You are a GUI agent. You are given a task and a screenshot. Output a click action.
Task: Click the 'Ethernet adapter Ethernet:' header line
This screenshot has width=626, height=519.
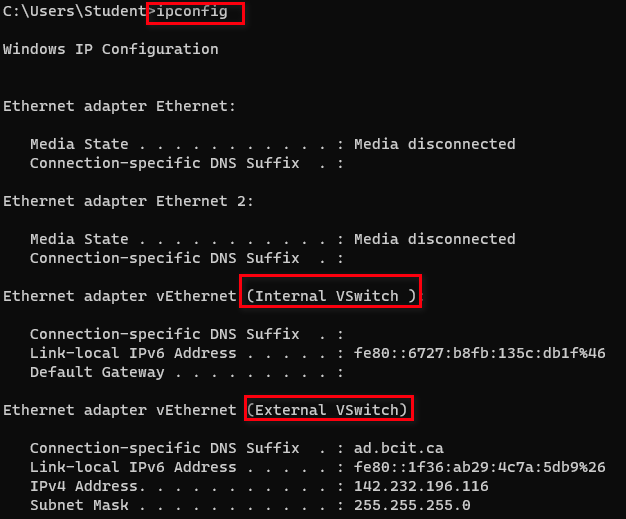coord(120,106)
